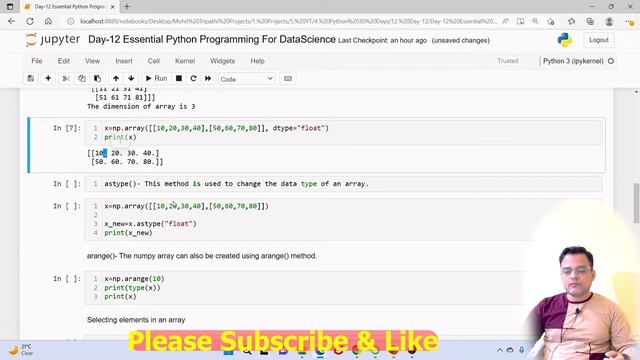This screenshot has width=640, height=360.
Task: Click the microphone icon in system tray
Action: coord(522,350)
